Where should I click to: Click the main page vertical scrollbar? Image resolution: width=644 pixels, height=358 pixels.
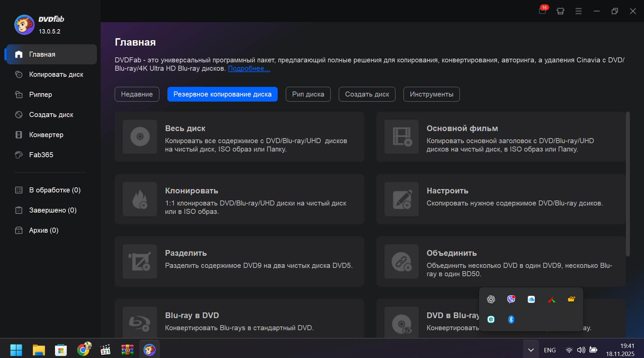[x=628, y=184]
